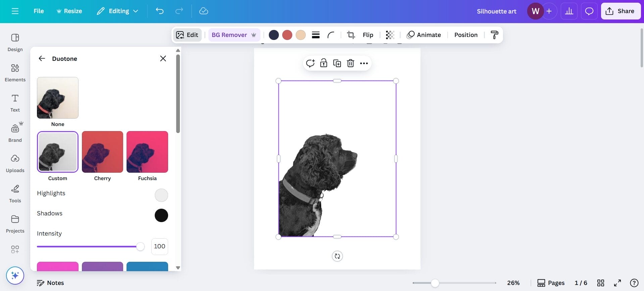
Task: Open the comments speech bubble icon
Action: 589,11
